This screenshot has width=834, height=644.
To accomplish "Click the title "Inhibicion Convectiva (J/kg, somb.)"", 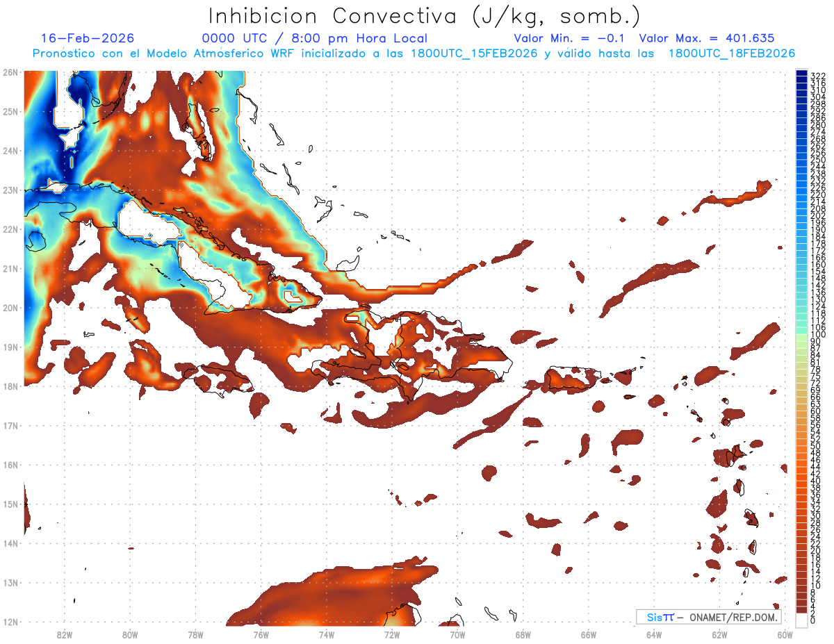I will (x=425, y=17).
